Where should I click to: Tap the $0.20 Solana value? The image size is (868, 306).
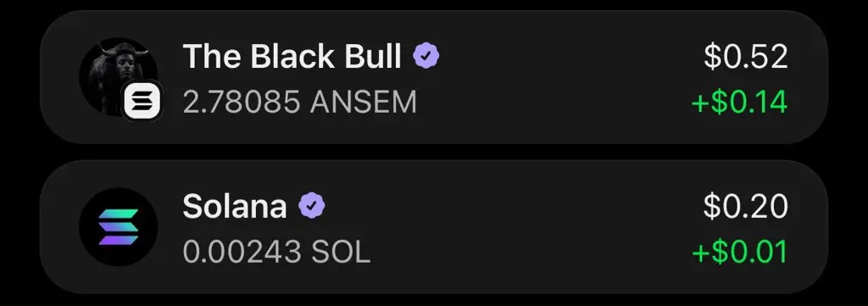(x=746, y=207)
